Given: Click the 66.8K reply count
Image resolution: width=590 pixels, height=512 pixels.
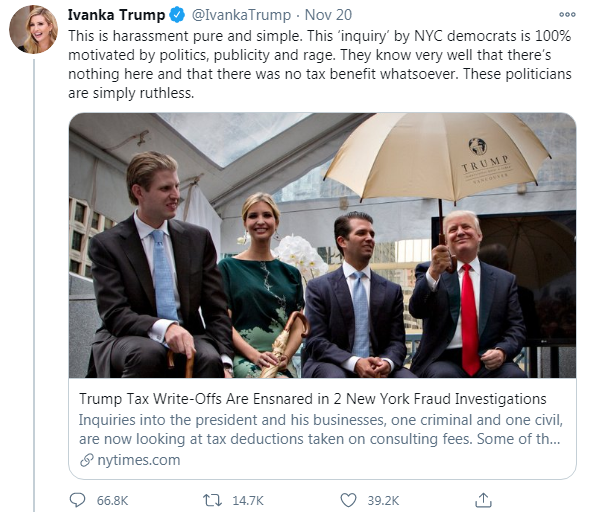Looking at the screenshot, I should pyautogui.click(x=113, y=501).
